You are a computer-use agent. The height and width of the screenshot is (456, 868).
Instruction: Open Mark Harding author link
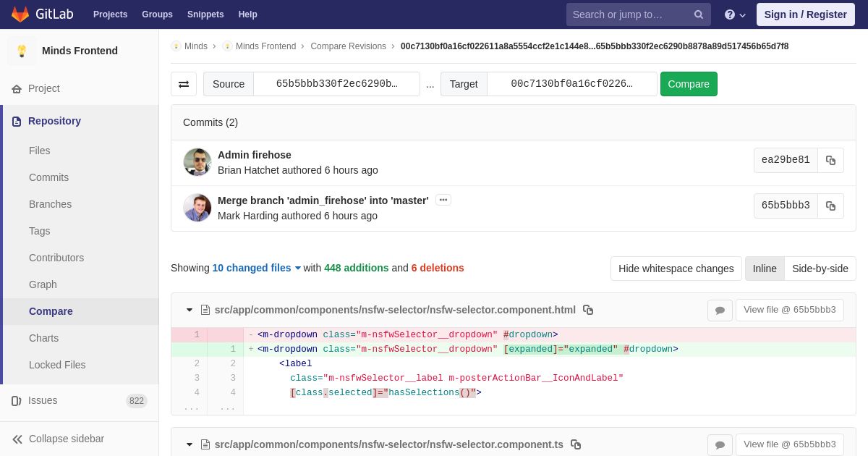248,216
